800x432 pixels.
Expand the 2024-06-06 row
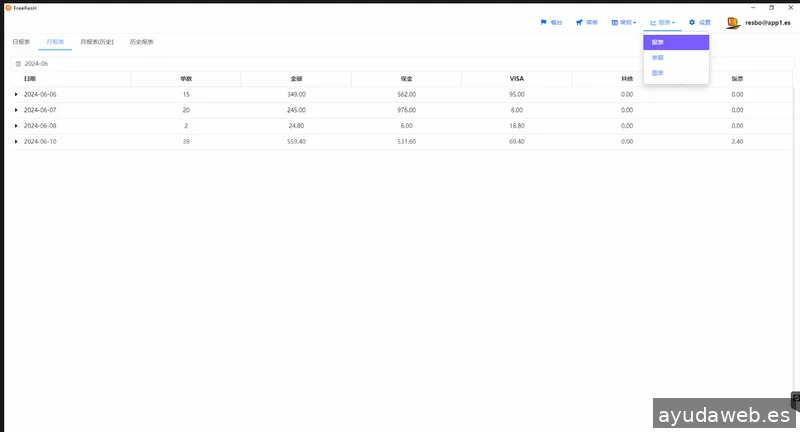16,94
